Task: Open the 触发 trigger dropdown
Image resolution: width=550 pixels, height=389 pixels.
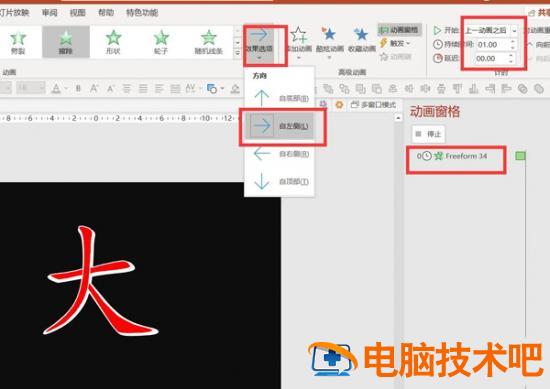Action: point(395,43)
